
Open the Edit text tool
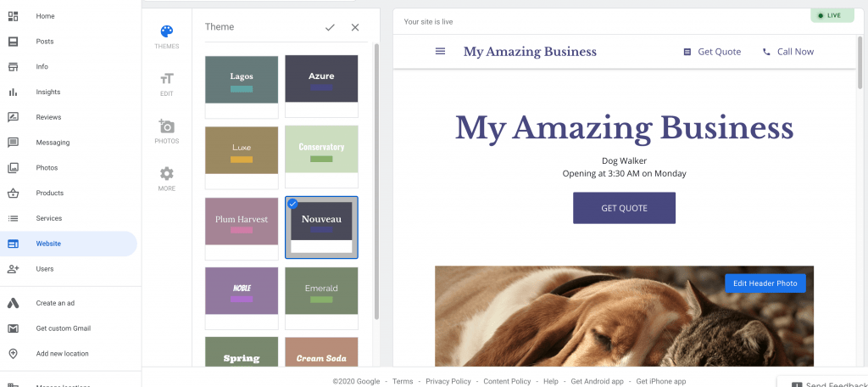[x=167, y=79]
